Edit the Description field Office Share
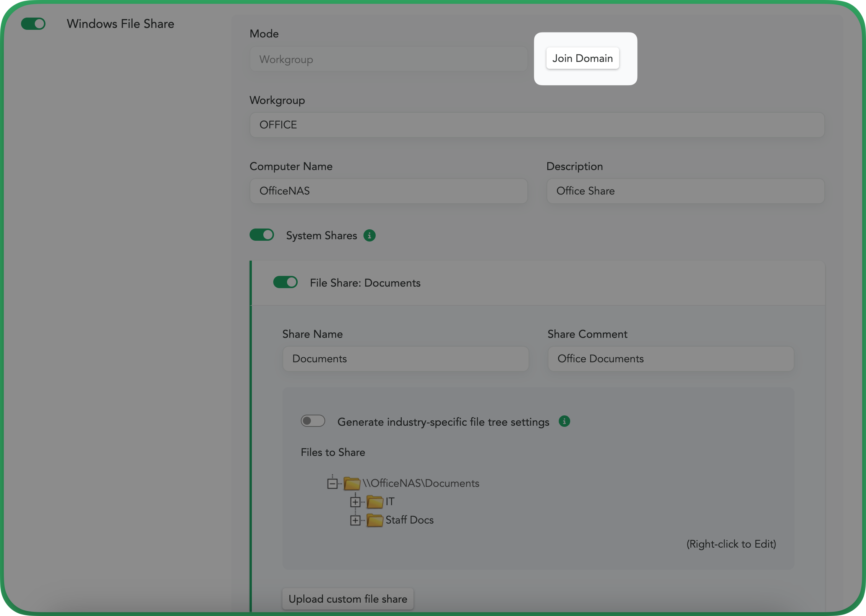The height and width of the screenshot is (616, 866). [686, 191]
